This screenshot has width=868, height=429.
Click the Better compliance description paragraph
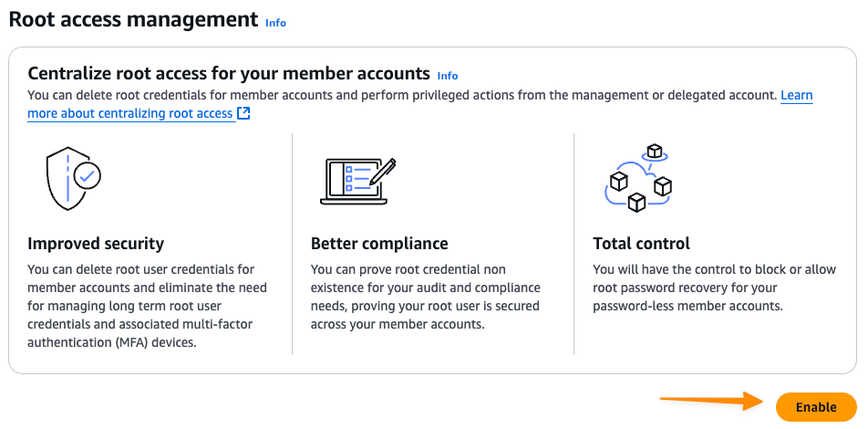(425, 297)
